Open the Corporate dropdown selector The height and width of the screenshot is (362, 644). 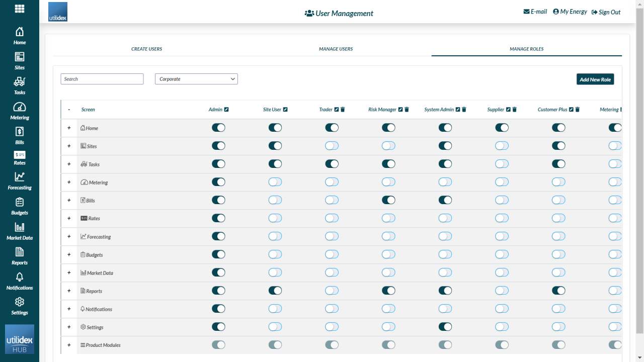pyautogui.click(x=196, y=79)
